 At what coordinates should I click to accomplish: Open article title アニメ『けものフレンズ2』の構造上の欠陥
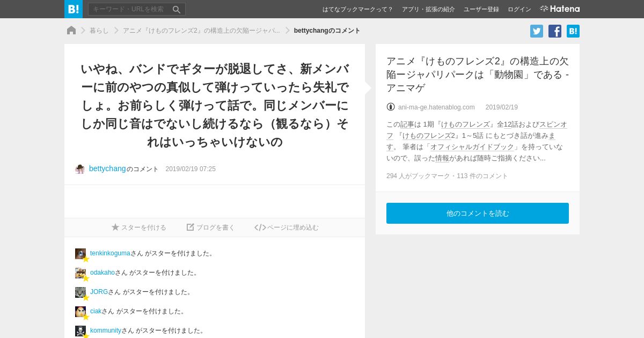[478, 75]
